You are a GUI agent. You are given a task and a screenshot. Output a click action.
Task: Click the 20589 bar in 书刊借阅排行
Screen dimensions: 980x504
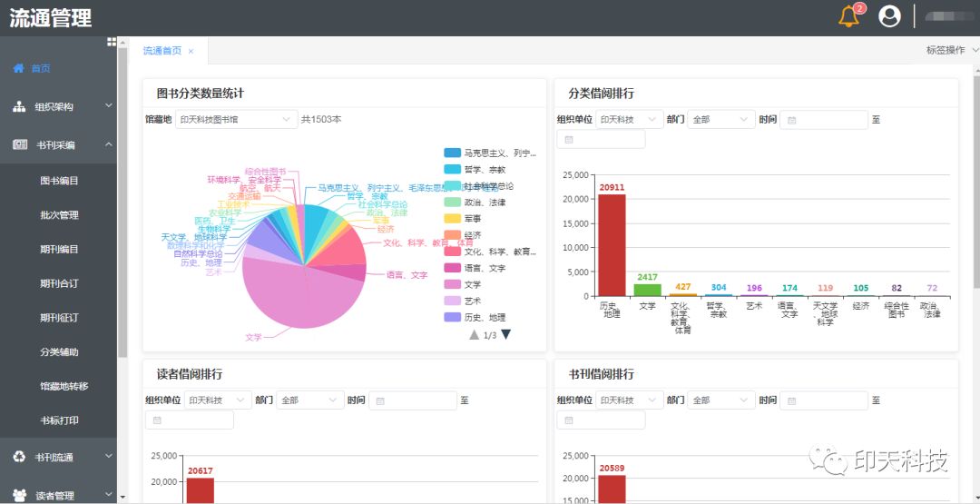pos(612,489)
